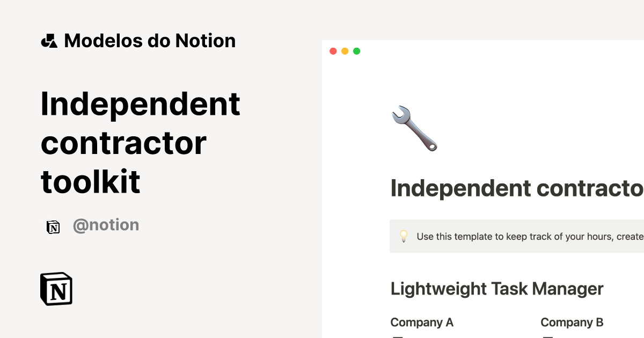Open the @notion author profile link
This screenshot has width=644, height=338.
[106, 225]
